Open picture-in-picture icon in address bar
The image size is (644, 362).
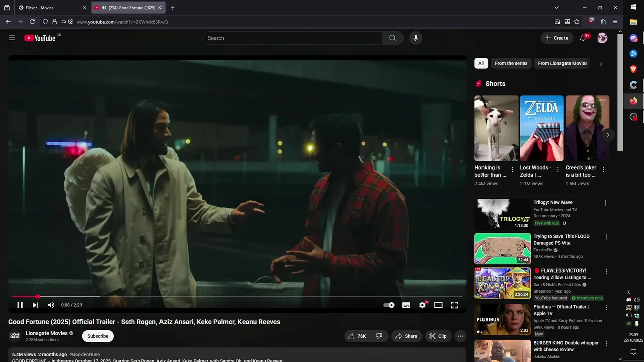pyautogui.click(x=557, y=22)
